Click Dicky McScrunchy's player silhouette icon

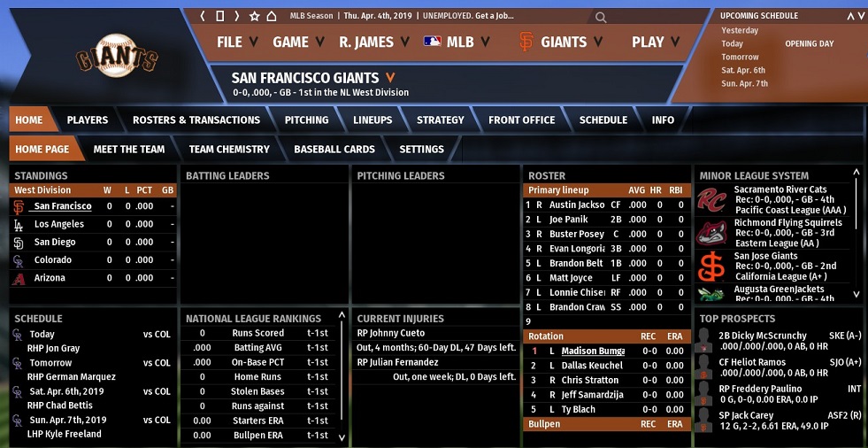[704, 341]
